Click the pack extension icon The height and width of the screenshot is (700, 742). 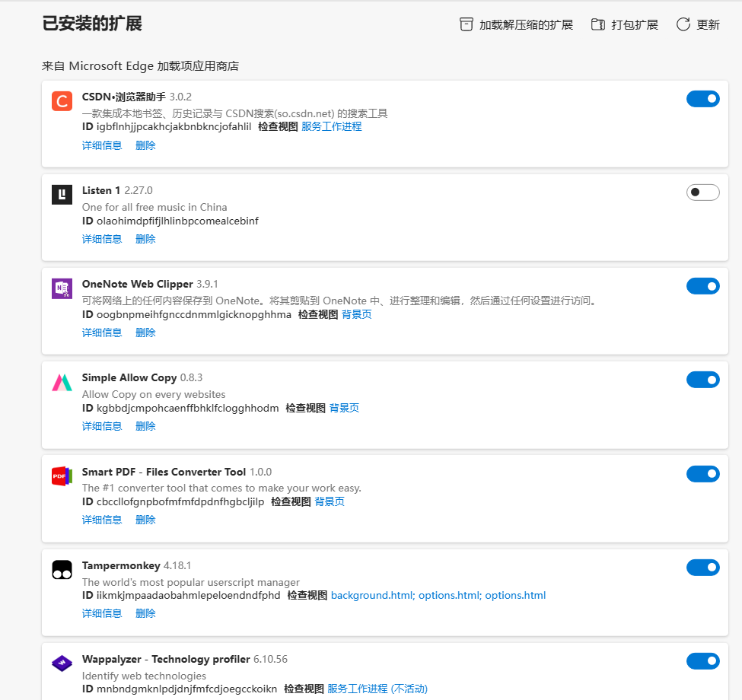point(598,24)
